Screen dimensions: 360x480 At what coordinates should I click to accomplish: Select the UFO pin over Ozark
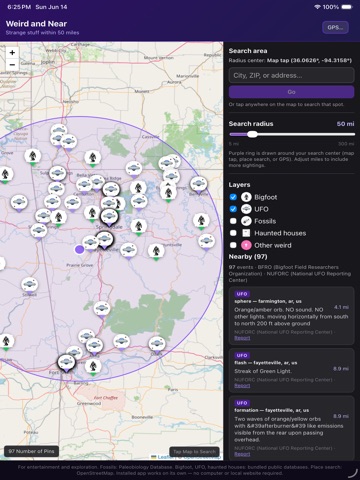click(x=157, y=345)
